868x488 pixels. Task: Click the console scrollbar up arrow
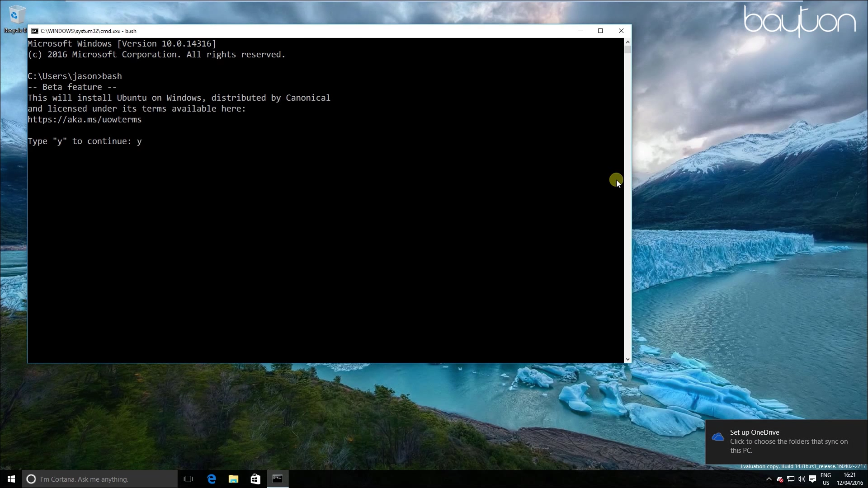pos(627,42)
